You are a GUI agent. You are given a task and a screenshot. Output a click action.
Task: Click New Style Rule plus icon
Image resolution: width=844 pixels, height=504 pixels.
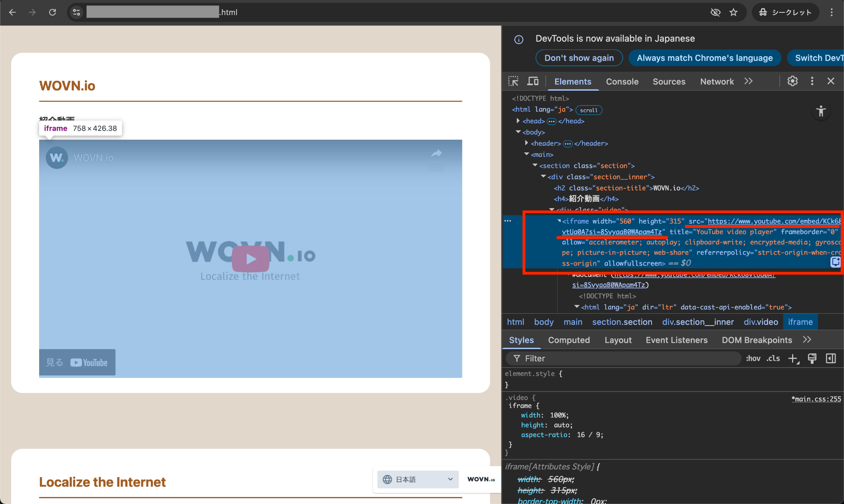[x=793, y=359]
